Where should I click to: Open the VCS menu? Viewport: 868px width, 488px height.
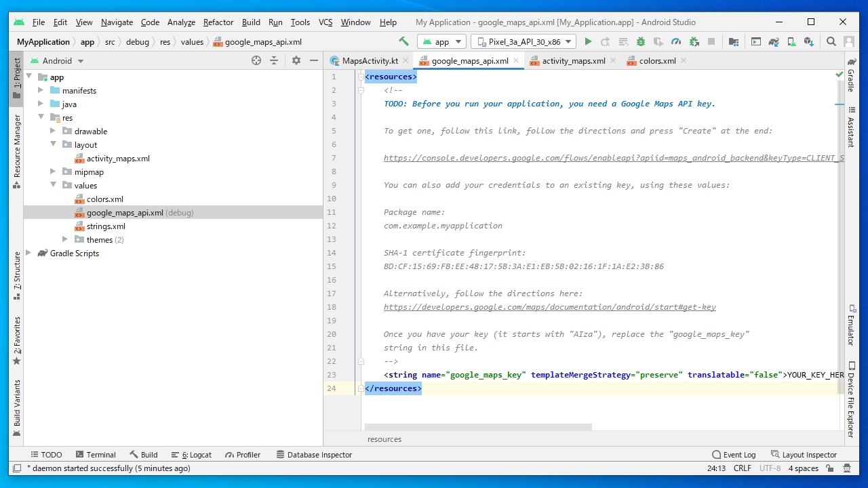tap(325, 22)
